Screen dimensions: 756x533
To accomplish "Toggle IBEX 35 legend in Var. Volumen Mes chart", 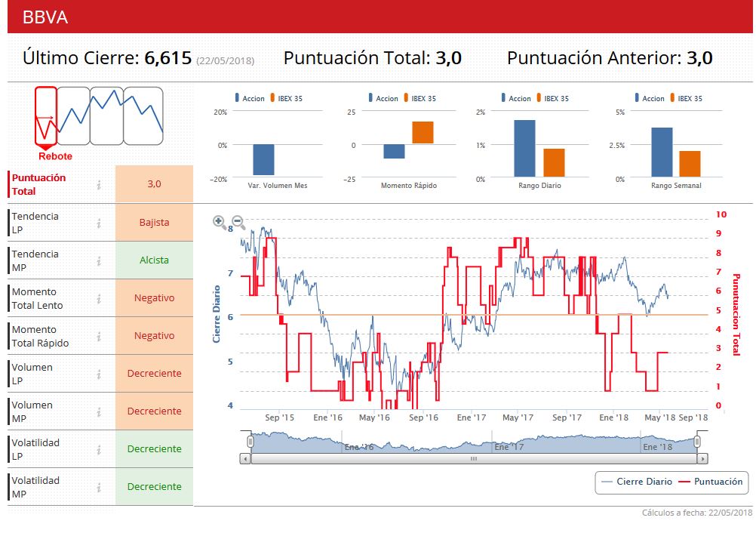I will coord(287,98).
